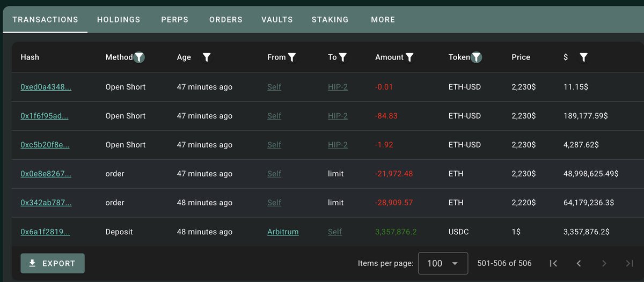Open the From column filter icon

292,57
